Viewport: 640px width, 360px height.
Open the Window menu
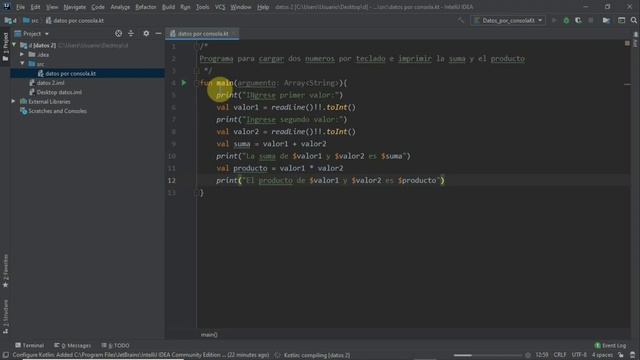pos(241,7)
